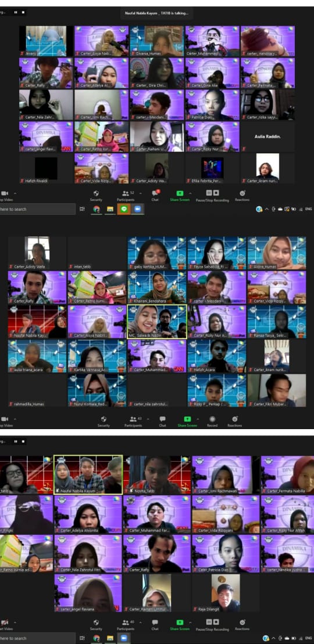The height and width of the screenshot is (644, 314).
Task: Expand Share Screen arrow in 52-participant meeting
Action: 191,193
